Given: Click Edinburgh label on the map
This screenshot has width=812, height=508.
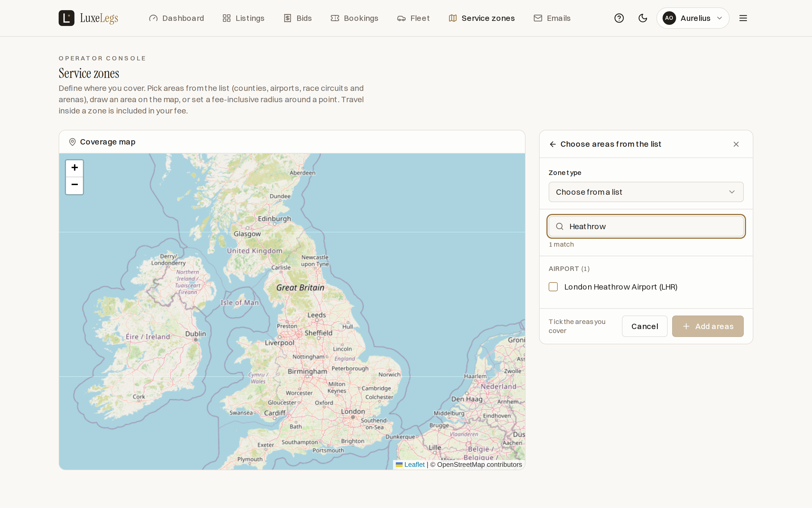Looking at the screenshot, I should click(x=274, y=219).
